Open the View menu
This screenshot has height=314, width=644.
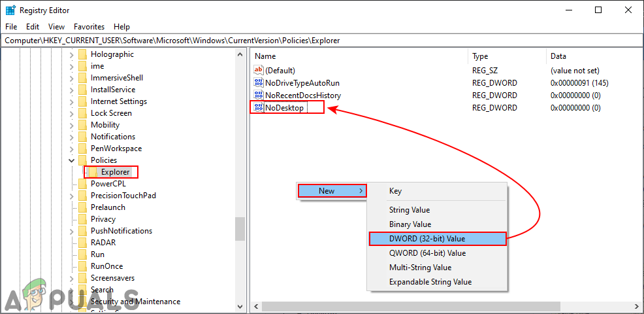[57, 27]
